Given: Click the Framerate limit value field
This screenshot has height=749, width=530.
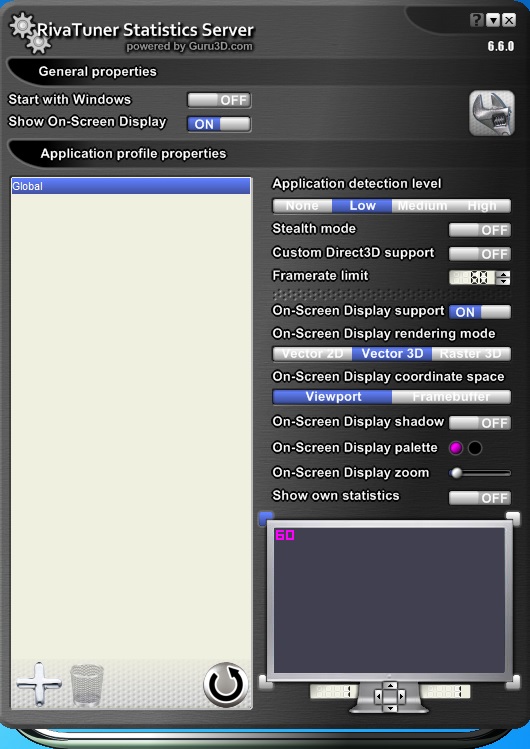Looking at the screenshot, I should tap(473, 278).
